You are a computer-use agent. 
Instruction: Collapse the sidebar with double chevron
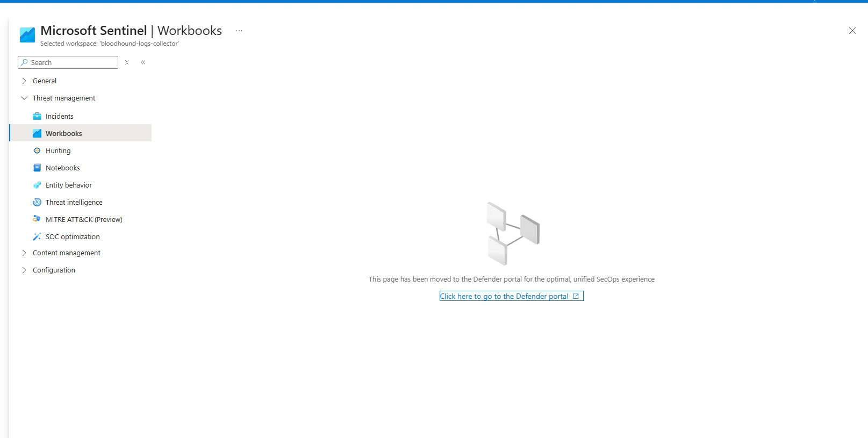click(143, 62)
